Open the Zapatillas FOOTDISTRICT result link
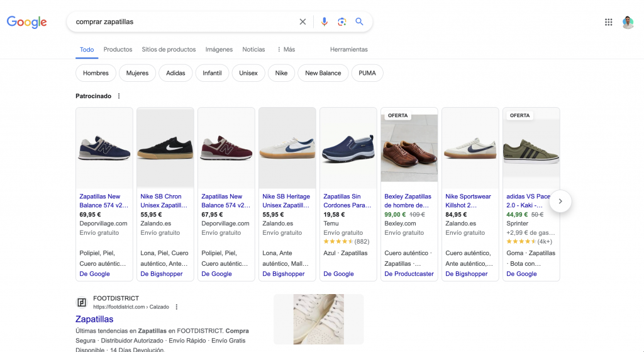The height and width of the screenshot is (352, 644). coord(94,319)
